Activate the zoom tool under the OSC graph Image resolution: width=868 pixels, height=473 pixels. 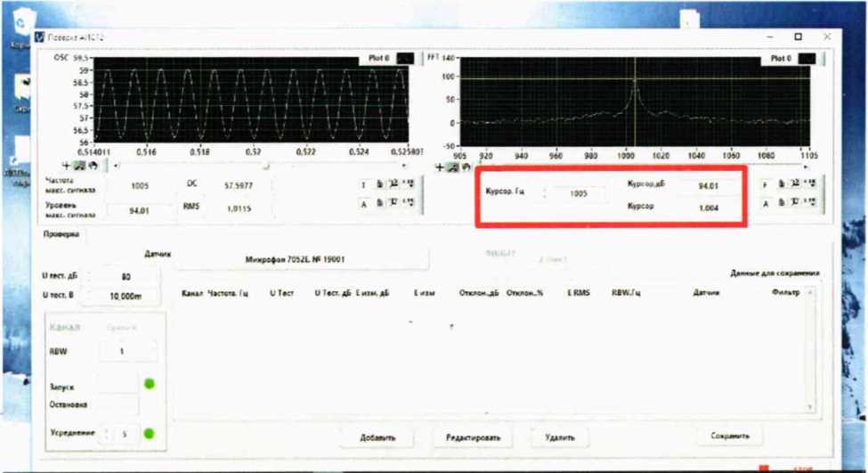[77, 165]
